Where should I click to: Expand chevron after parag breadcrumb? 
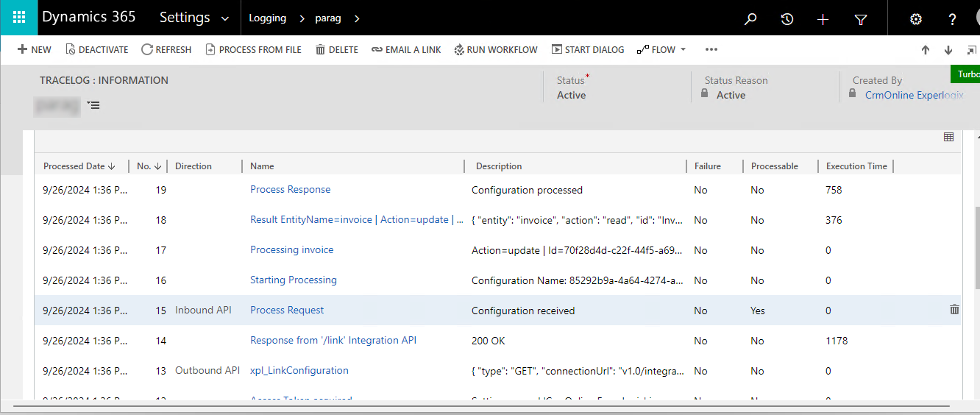357,18
